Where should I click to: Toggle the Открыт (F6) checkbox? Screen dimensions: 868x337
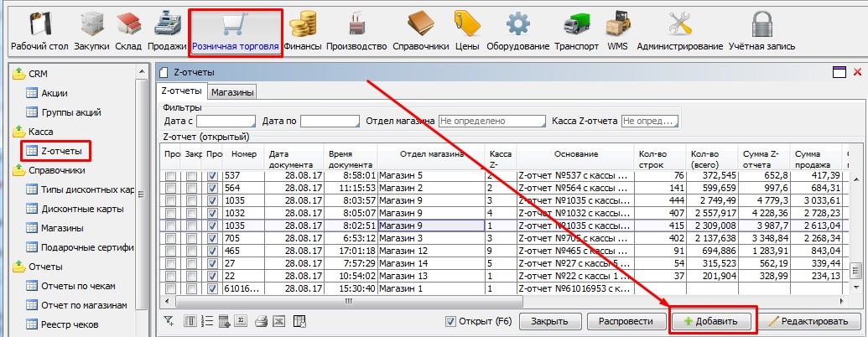[x=451, y=321]
